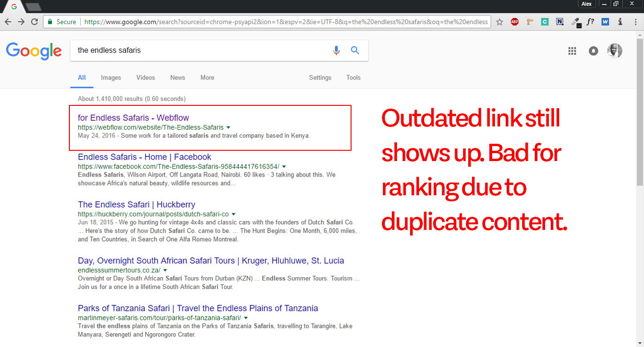Open Chrome's three-dot menu
This screenshot has width=644, height=347.
click(636, 22)
